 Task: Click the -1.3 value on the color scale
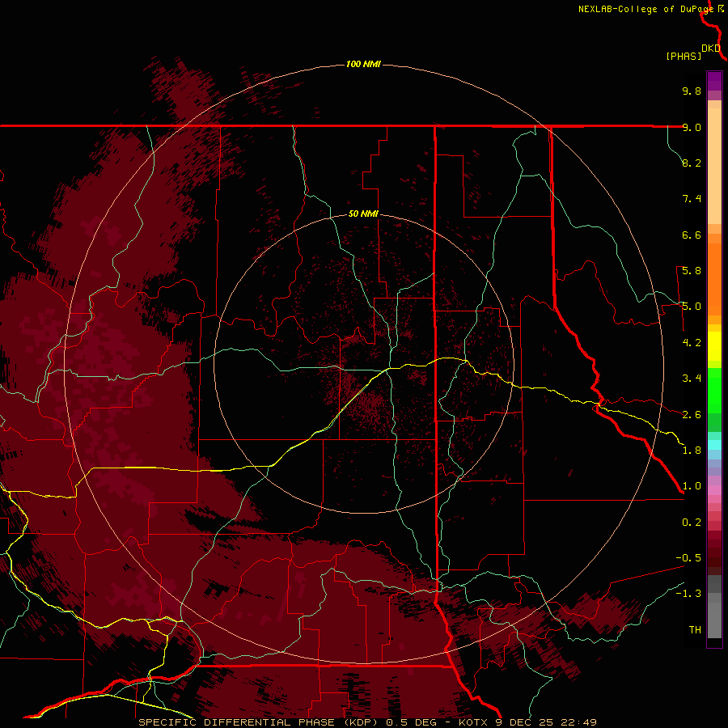(x=688, y=594)
